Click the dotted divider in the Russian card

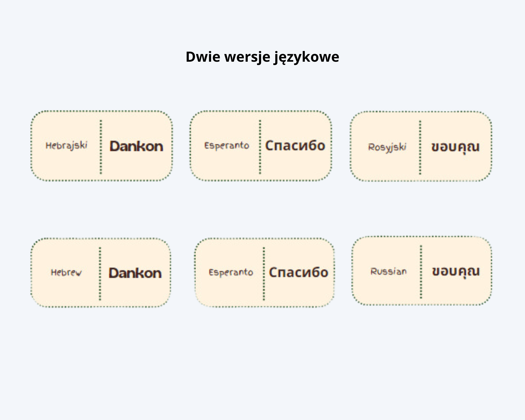421,272
